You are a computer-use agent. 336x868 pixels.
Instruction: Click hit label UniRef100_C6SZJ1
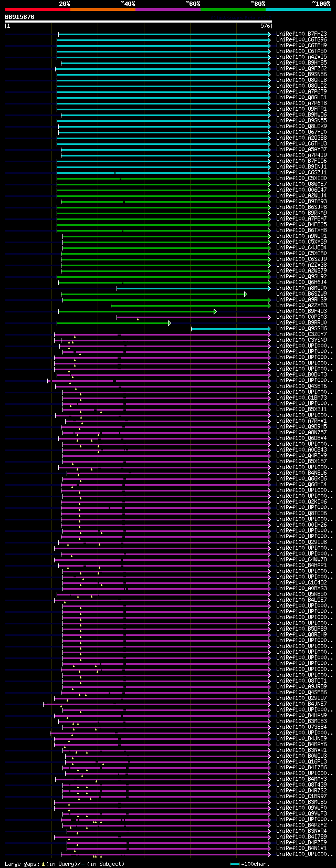click(x=301, y=172)
